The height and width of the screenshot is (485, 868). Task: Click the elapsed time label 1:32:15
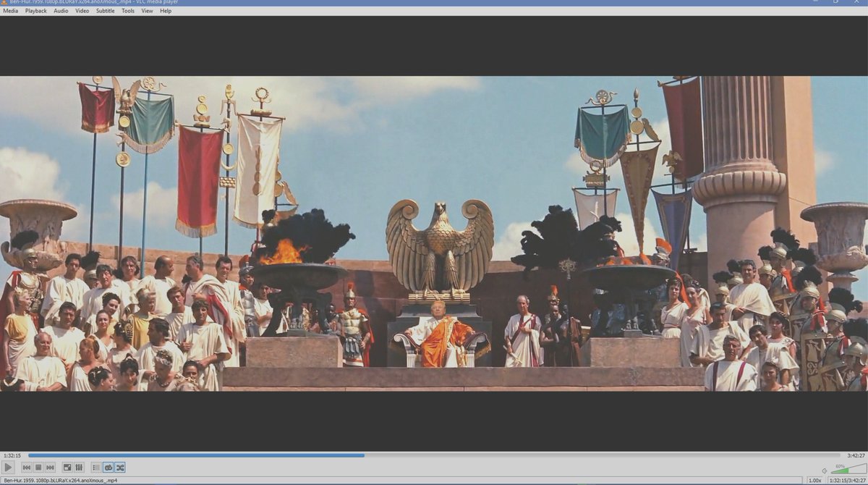coord(12,455)
